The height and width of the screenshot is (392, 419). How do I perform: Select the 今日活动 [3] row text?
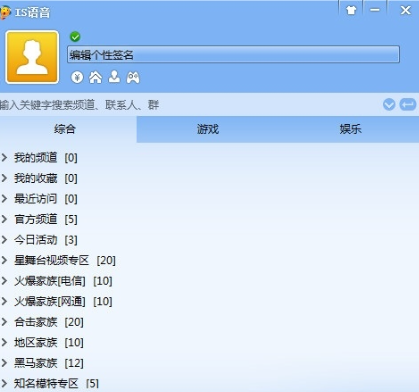point(46,240)
